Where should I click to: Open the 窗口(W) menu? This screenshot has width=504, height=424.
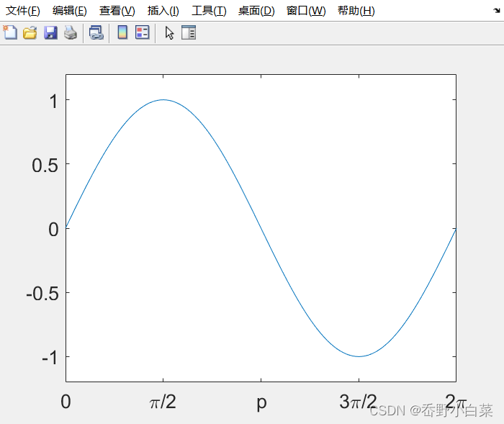[306, 11]
